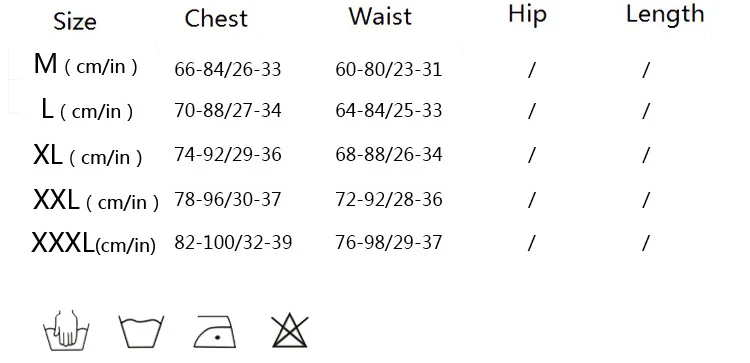Click the low heat iron icon

(215, 331)
